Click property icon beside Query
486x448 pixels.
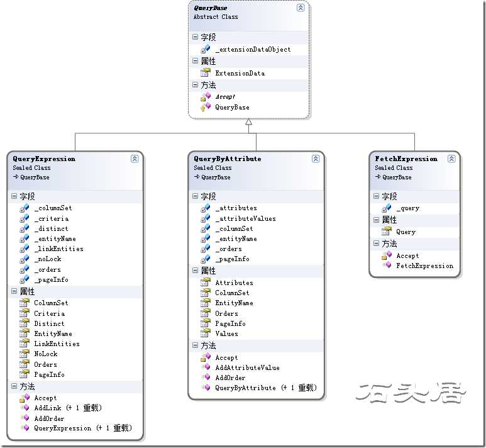point(386,232)
